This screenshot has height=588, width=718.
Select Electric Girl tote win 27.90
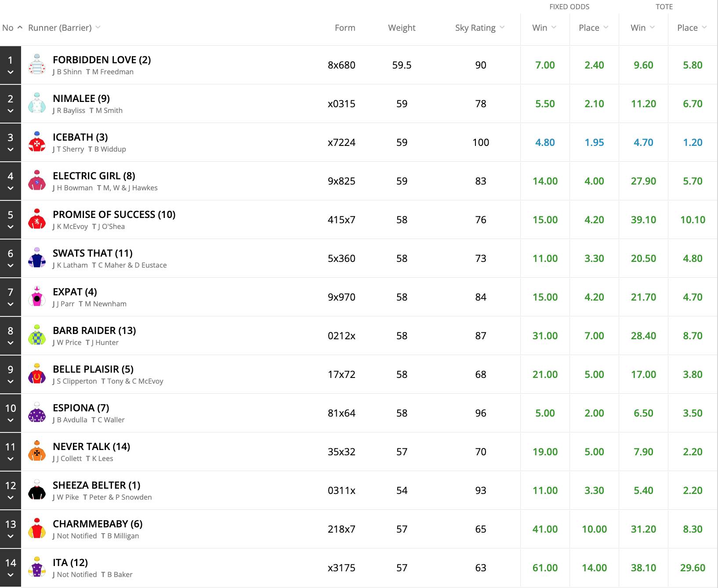[x=643, y=181]
